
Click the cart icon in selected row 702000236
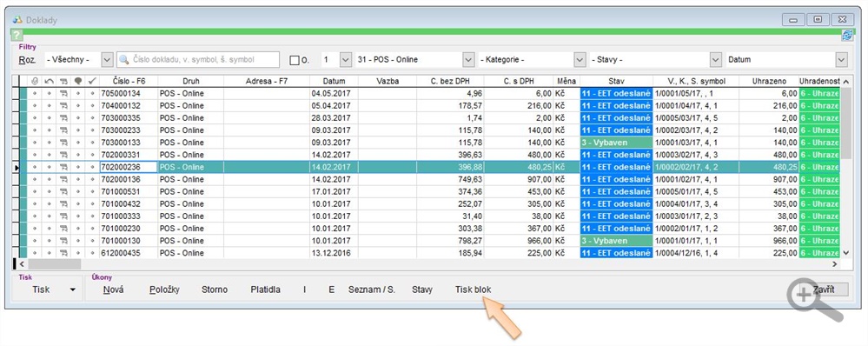coord(63,167)
